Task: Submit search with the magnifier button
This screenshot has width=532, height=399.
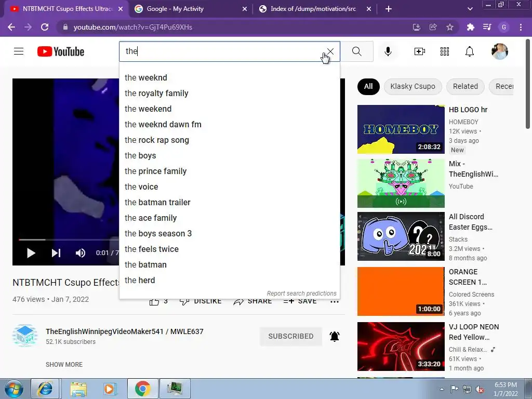Action: click(356, 51)
